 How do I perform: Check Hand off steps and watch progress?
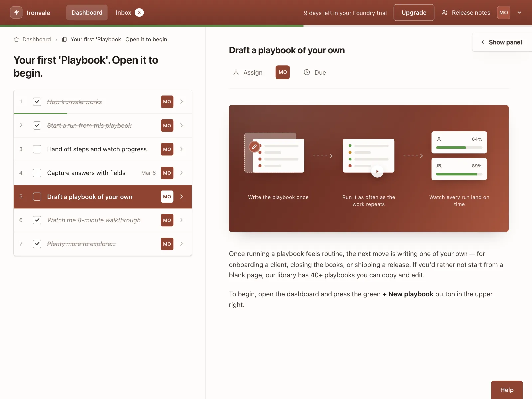click(x=37, y=149)
